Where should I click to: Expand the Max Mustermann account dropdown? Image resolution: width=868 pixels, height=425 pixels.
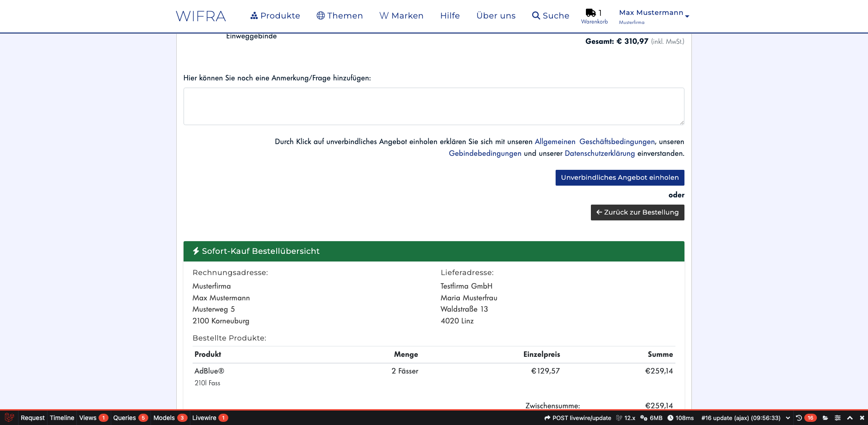click(x=654, y=16)
